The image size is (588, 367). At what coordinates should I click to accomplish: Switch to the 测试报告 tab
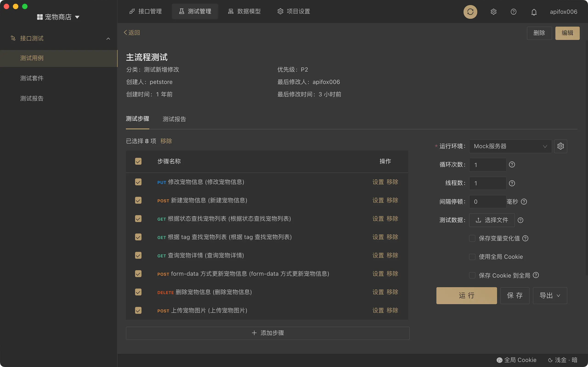[x=174, y=119]
